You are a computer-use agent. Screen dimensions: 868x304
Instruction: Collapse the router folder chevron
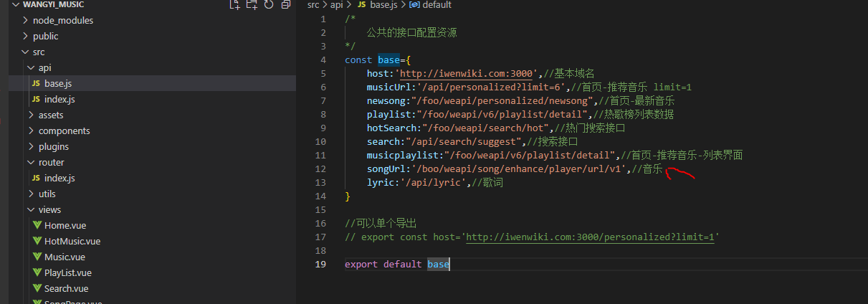click(32, 163)
